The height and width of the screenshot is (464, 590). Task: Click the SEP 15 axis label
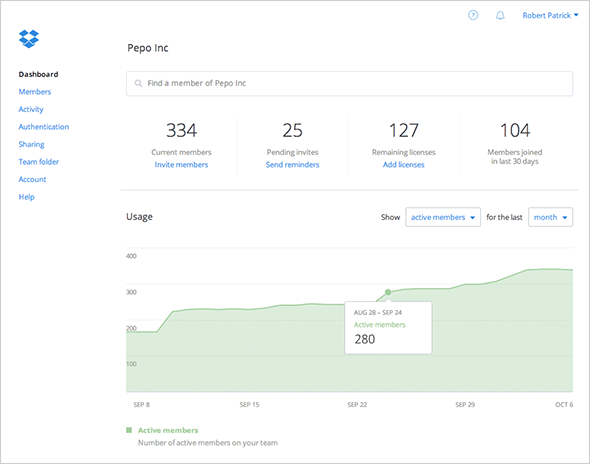click(x=249, y=405)
